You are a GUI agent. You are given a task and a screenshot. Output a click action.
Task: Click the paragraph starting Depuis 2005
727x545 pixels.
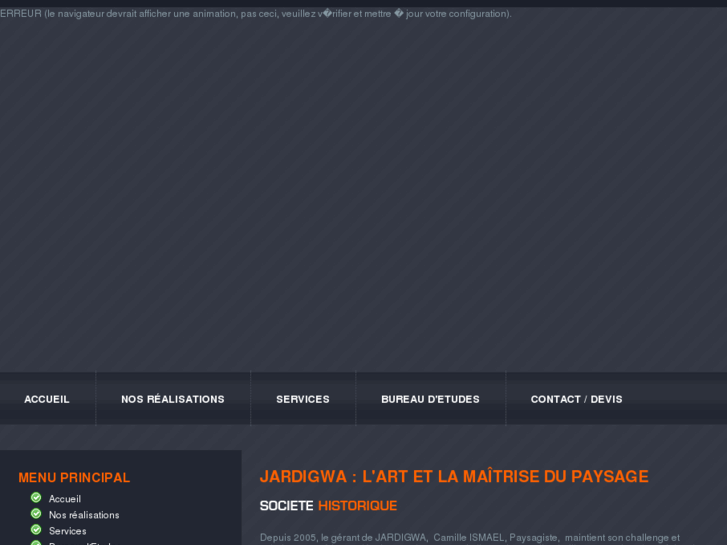pyautogui.click(x=470, y=539)
